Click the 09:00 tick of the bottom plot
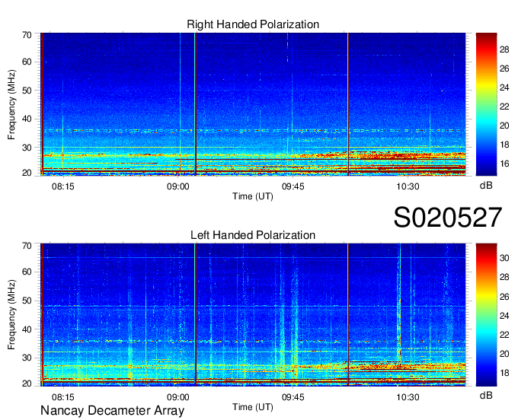Viewport: 518px width, 420px height. [x=178, y=396]
